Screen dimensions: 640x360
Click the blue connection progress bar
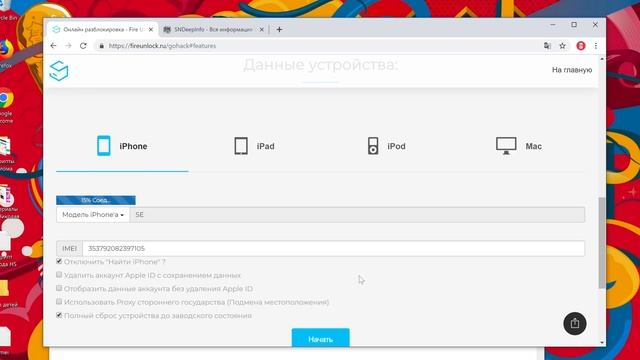click(96, 200)
